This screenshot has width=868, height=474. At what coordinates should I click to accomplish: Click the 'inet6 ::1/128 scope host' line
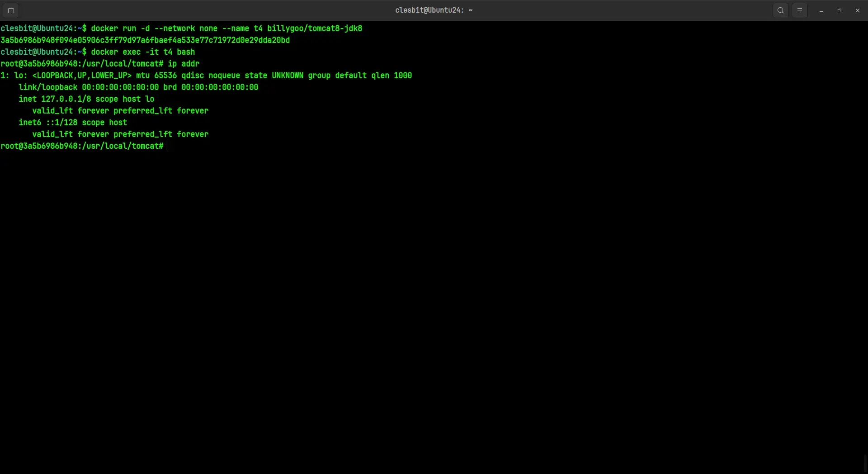point(73,123)
